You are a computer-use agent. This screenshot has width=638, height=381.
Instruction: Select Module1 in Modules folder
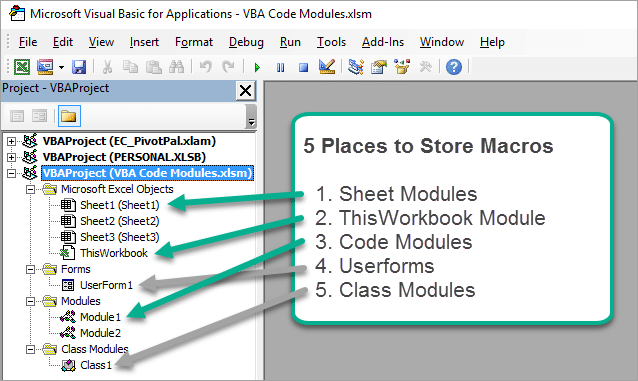(100, 317)
